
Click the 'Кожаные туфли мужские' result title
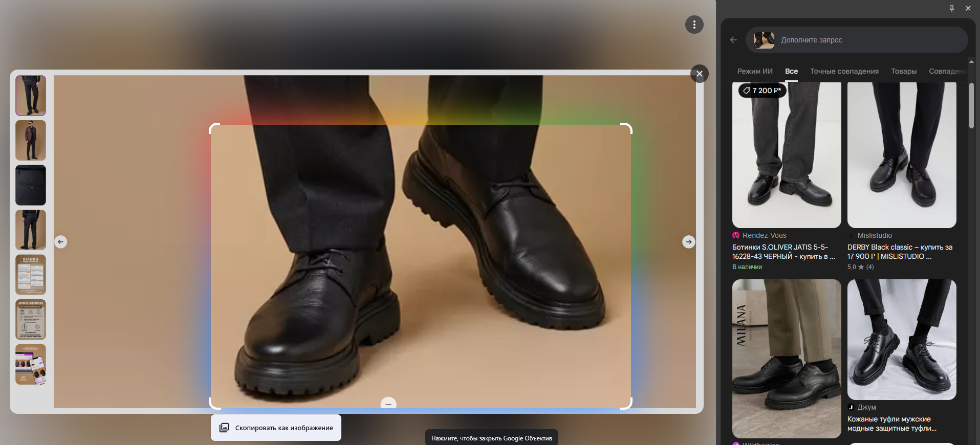[892, 424]
